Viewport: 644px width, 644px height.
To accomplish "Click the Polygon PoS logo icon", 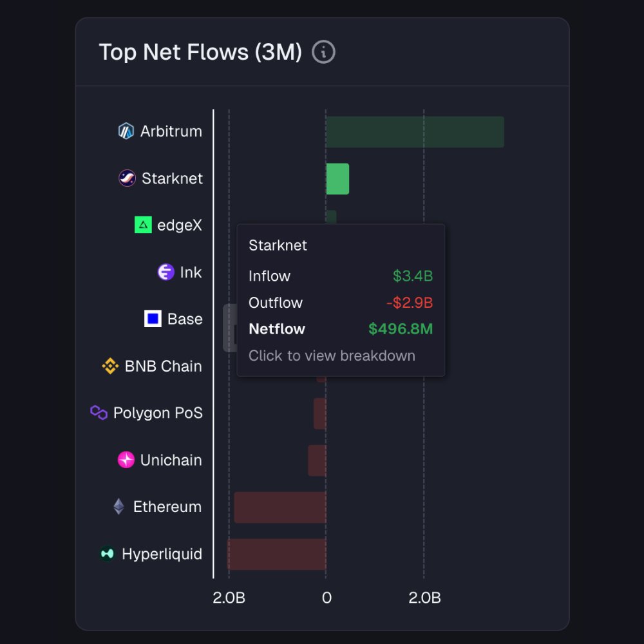I will (x=99, y=413).
